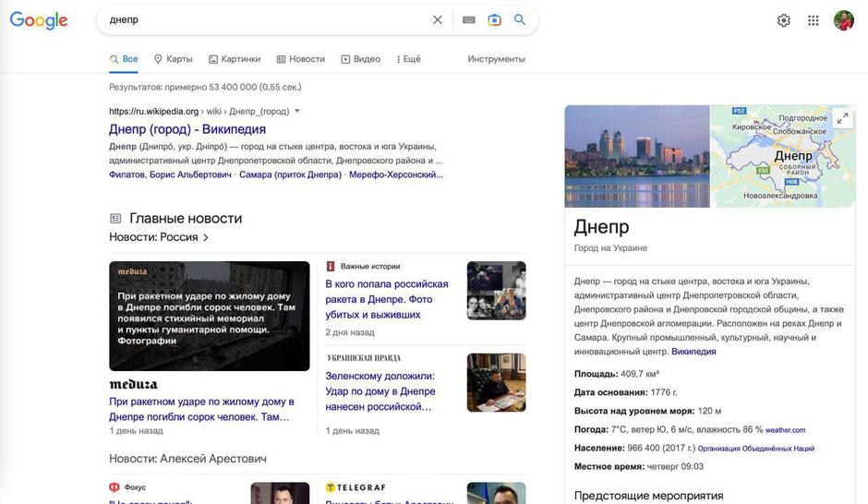Open Google settings gear
This screenshot has width=868, height=504.
coord(783,20)
